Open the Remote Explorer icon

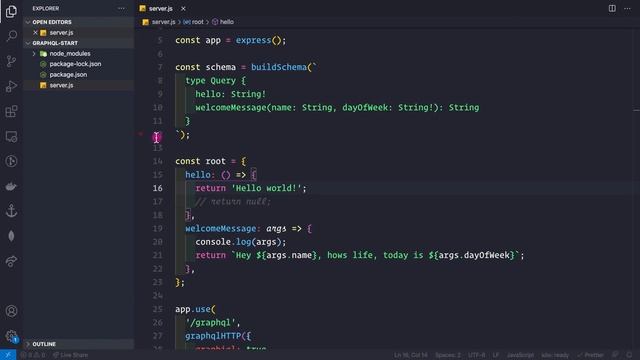11,136
